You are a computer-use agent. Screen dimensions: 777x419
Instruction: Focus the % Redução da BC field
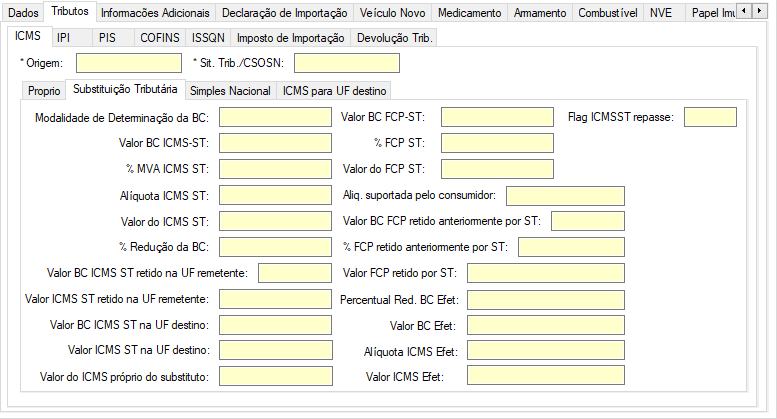click(x=276, y=247)
